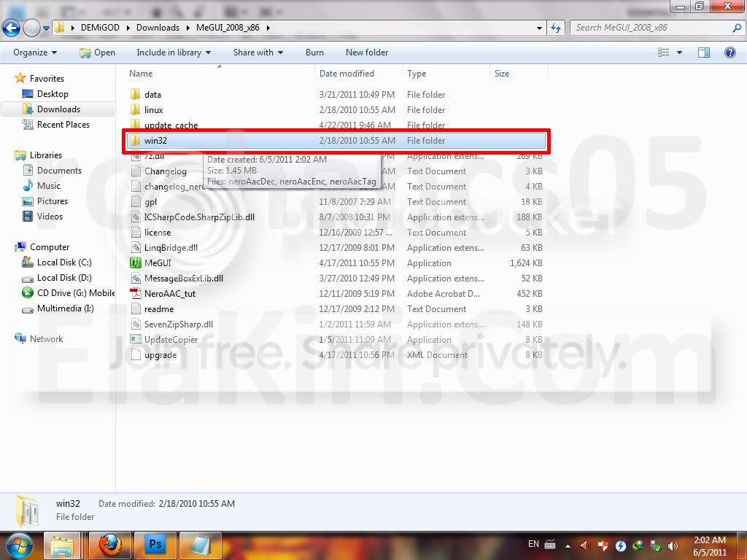
Task: Open Firefox from the taskbar
Action: (110, 545)
